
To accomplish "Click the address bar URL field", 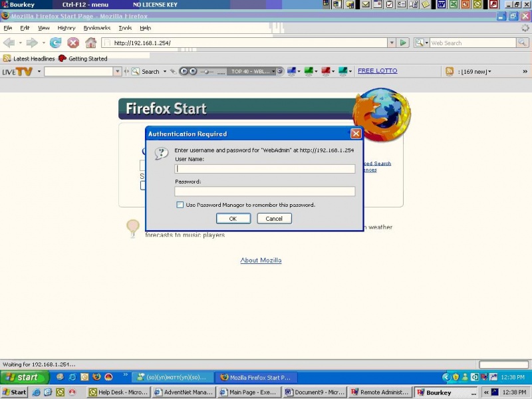I will coord(244,43).
